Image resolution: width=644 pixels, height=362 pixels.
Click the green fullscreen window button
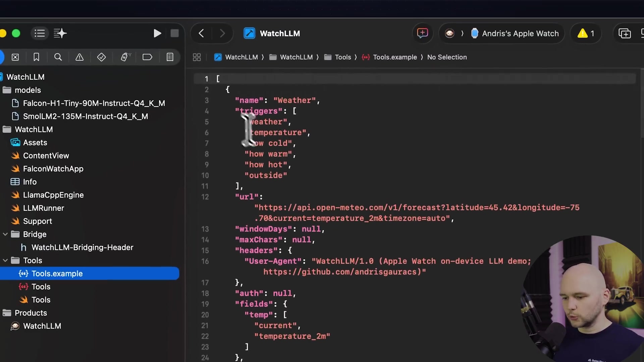(x=16, y=34)
